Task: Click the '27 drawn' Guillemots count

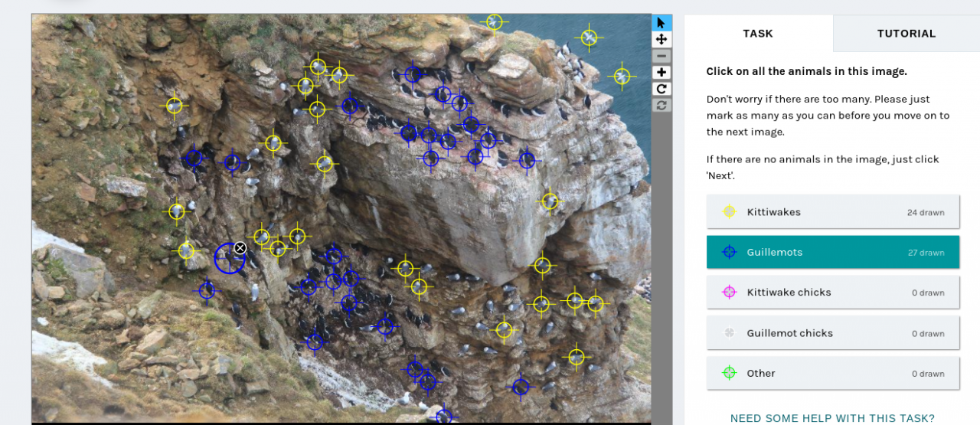Action: pos(926,253)
